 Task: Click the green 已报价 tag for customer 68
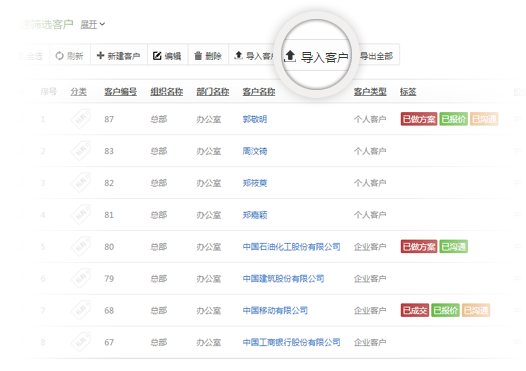[x=445, y=310]
